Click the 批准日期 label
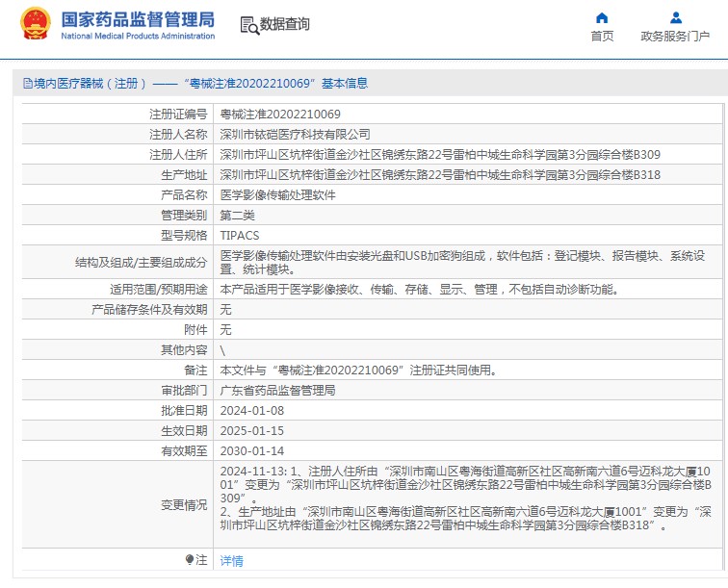The height and width of the screenshot is (588, 728). click(x=184, y=411)
